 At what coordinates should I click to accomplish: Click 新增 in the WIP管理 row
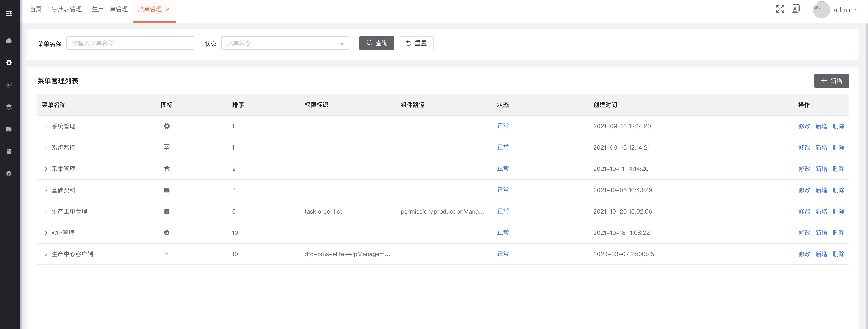(821, 233)
